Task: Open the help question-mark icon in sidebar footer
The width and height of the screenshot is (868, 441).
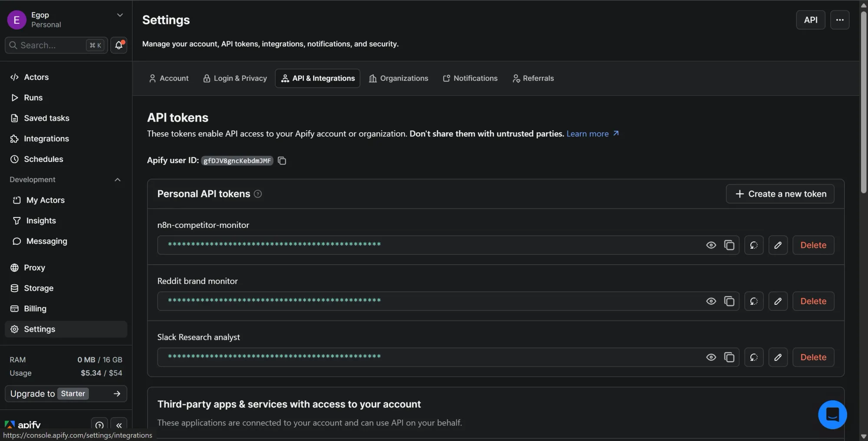Action: [99, 425]
